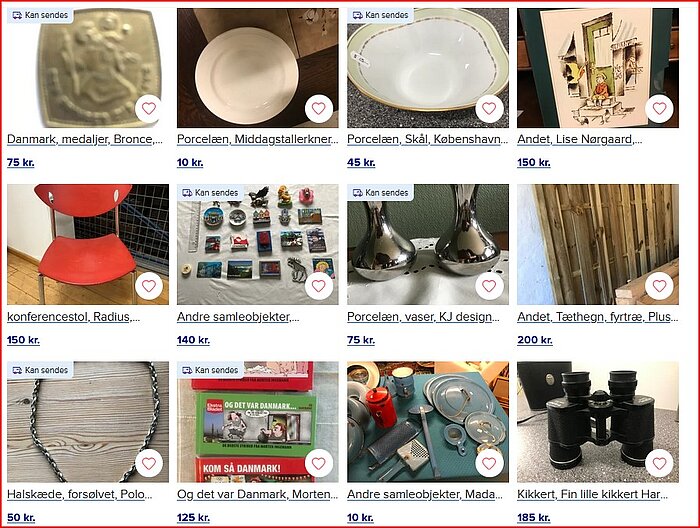The height and width of the screenshot is (528, 700).
Task: Open 'Kikkert, Fin lille kikkert' listing
Action: pyautogui.click(x=592, y=495)
